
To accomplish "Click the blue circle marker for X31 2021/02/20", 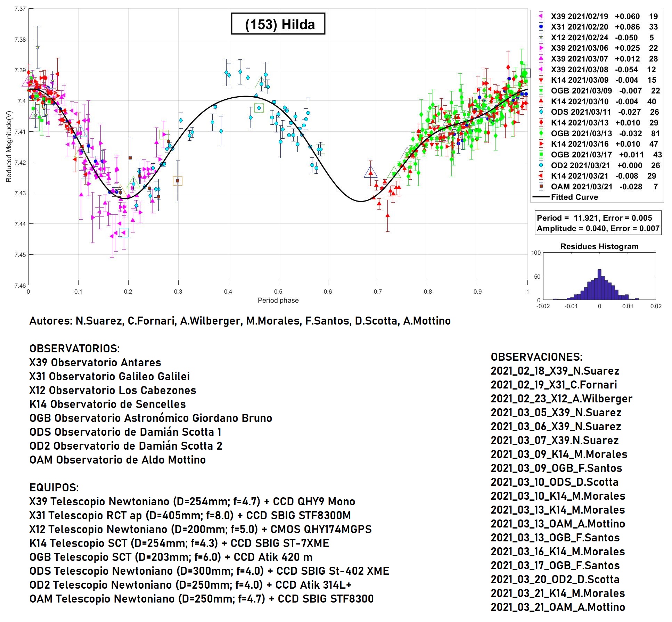I will 541,27.
